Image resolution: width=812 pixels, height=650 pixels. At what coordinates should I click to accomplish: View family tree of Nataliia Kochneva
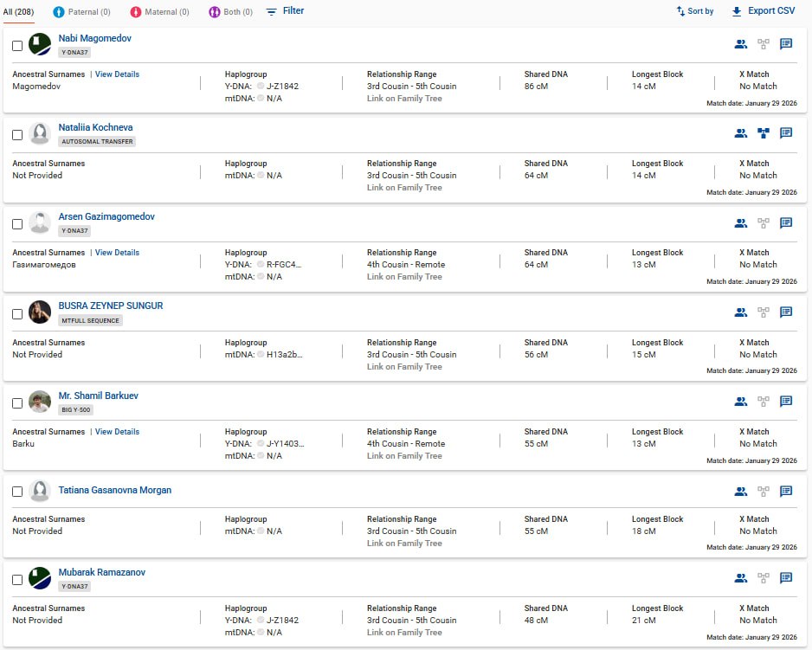tap(764, 133)
